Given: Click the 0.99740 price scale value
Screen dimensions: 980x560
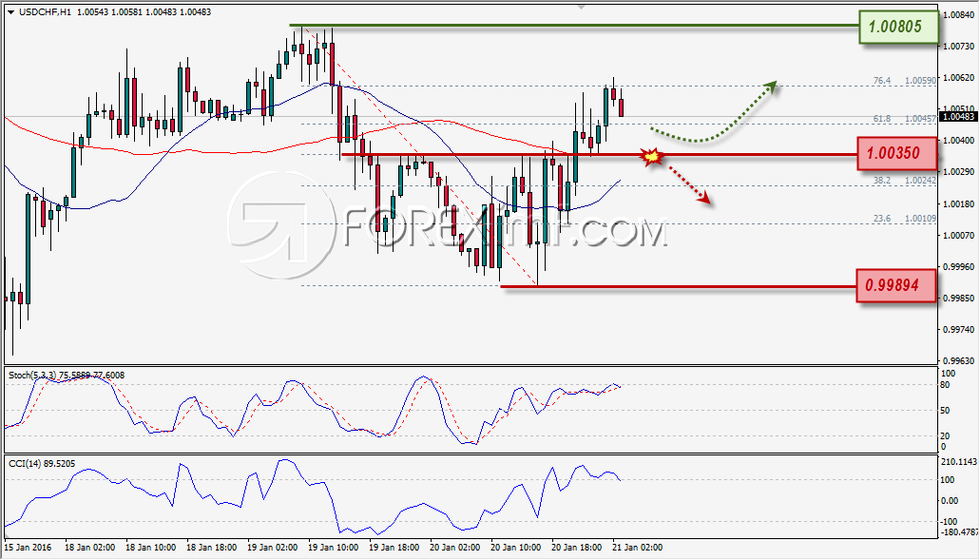Looking at the screenshot, I should click(x=959, y=329).
